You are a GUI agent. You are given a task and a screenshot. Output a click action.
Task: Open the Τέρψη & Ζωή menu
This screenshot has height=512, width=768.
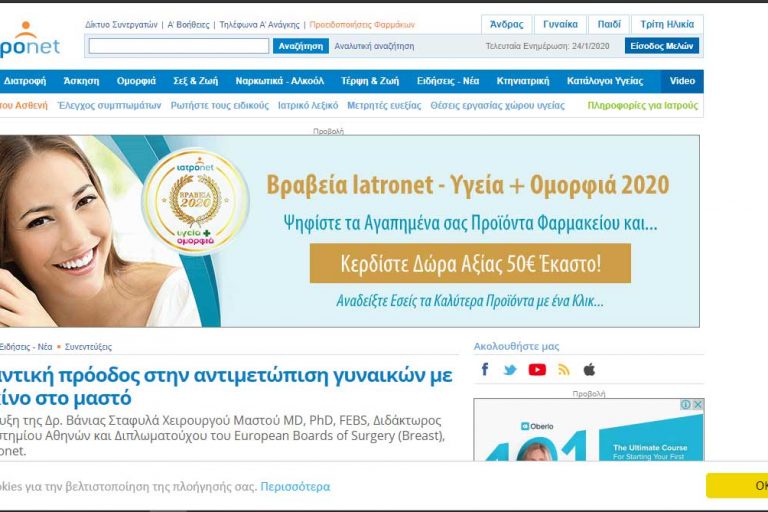370,81
